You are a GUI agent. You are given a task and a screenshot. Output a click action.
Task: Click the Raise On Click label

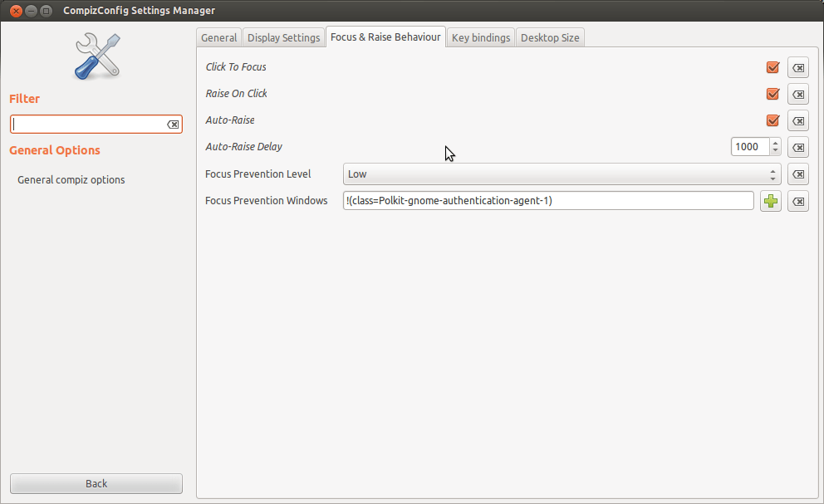237,94
